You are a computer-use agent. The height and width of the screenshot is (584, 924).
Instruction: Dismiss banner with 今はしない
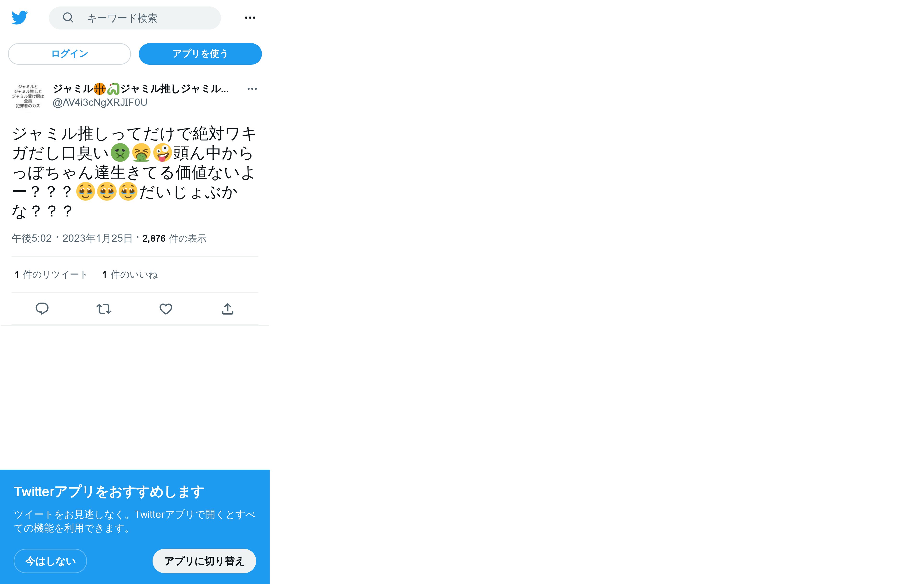50,561
